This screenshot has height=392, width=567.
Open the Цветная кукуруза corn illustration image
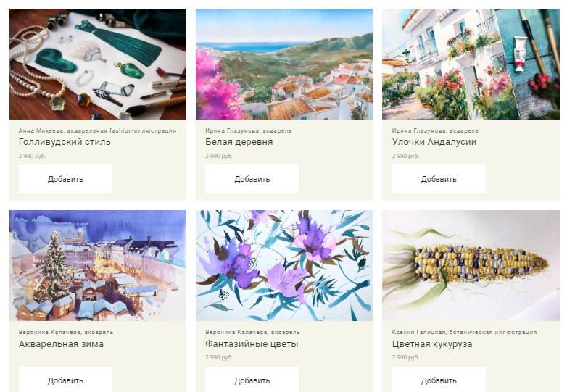(471, 265)
